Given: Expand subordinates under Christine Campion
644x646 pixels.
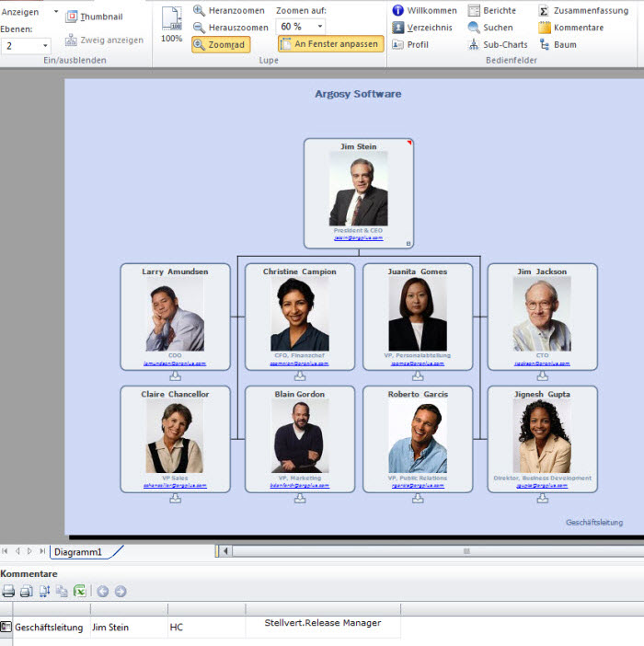Looking at the screenshot, I should pos(300,376).
